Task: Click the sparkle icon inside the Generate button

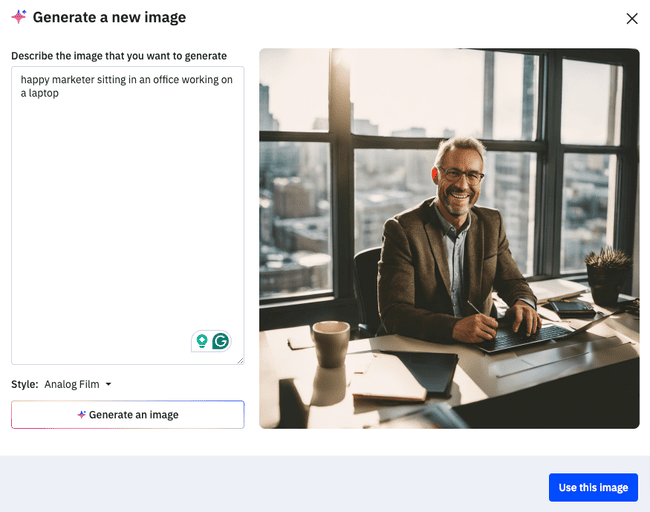Action: click(82, 415)
